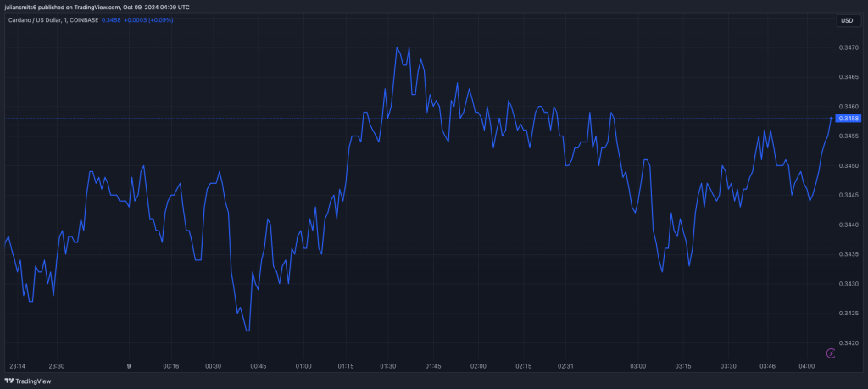Select the 01:30 time axis label
The height and width of the screenshot is (389, 868).
pyautogui.click(x=388, y=366)
